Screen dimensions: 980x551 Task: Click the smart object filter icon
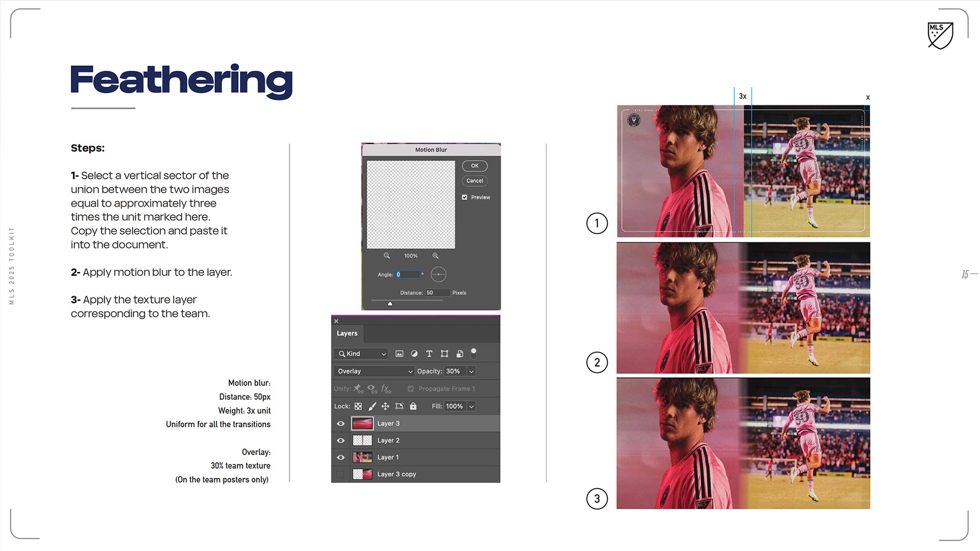459,354
